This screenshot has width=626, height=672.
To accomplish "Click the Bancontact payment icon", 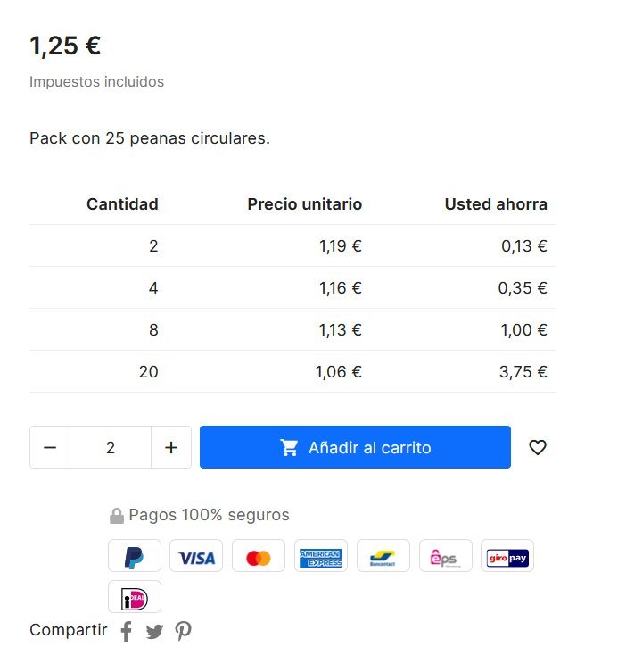I will (x=383, y=556).
